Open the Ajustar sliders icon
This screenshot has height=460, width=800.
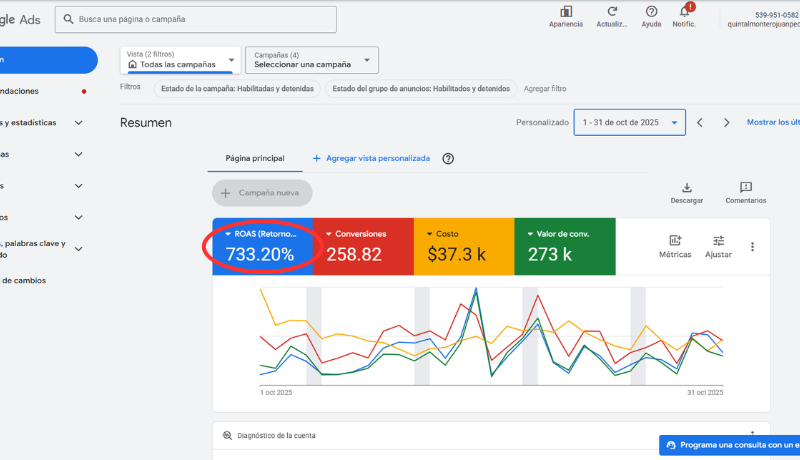tap(718, 240)
